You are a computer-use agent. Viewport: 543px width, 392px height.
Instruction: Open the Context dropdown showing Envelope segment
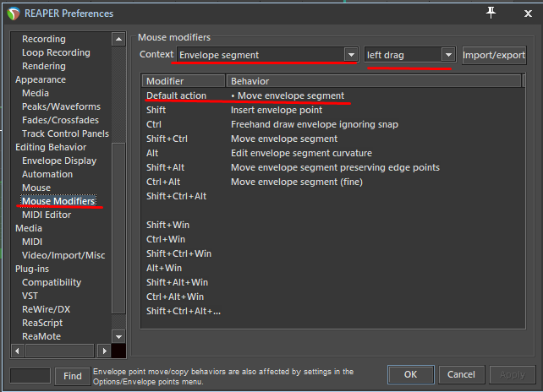click(x=267, y=55)
